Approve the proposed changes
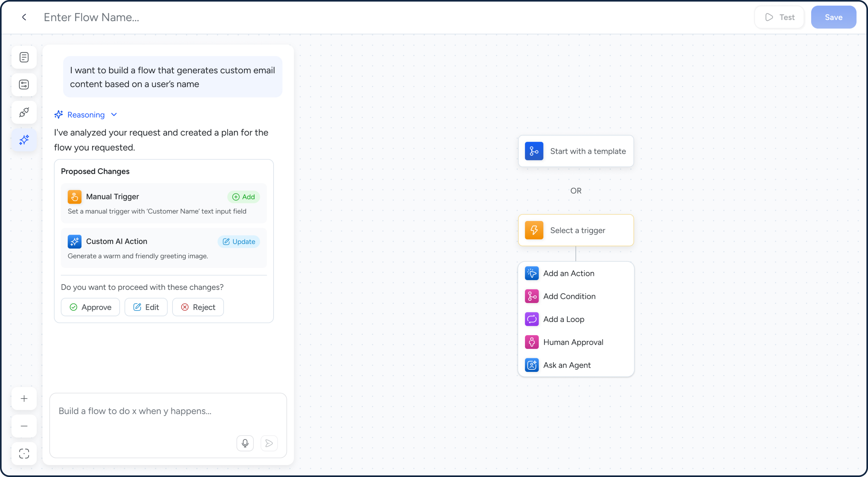868x477 pixels. click(x=90, y=307)
